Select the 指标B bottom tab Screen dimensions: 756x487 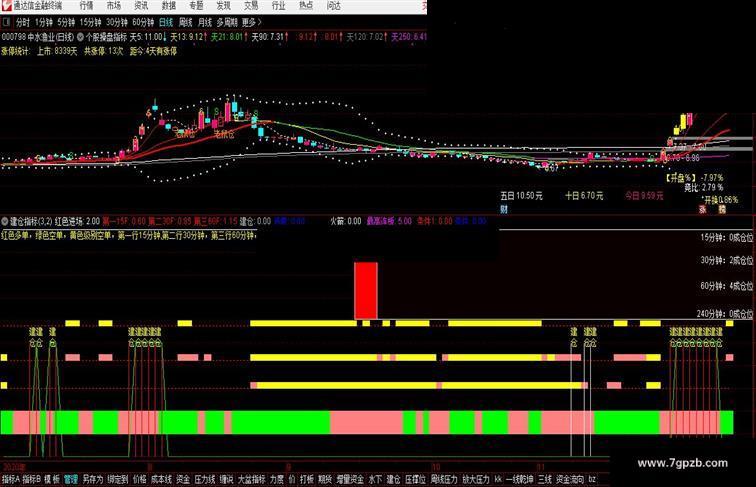pyautogui.click(x=32, y=479)
